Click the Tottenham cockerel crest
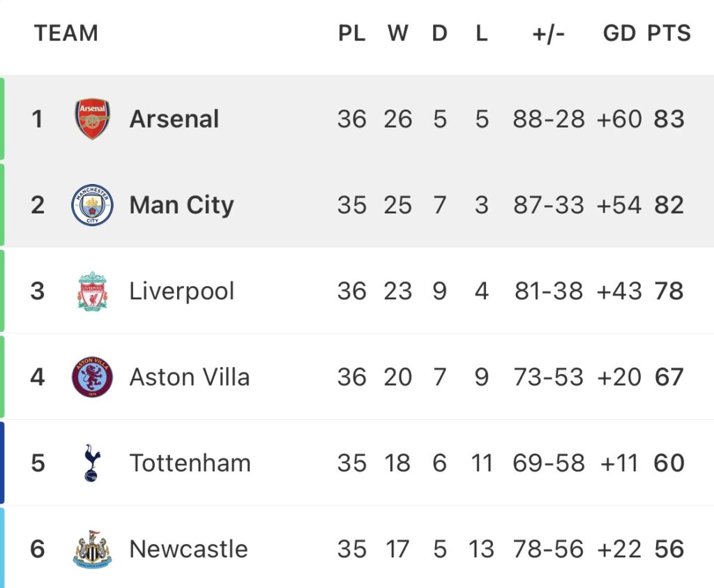The width and height of the screenshot is (714, 588). (x=92, y=462)
